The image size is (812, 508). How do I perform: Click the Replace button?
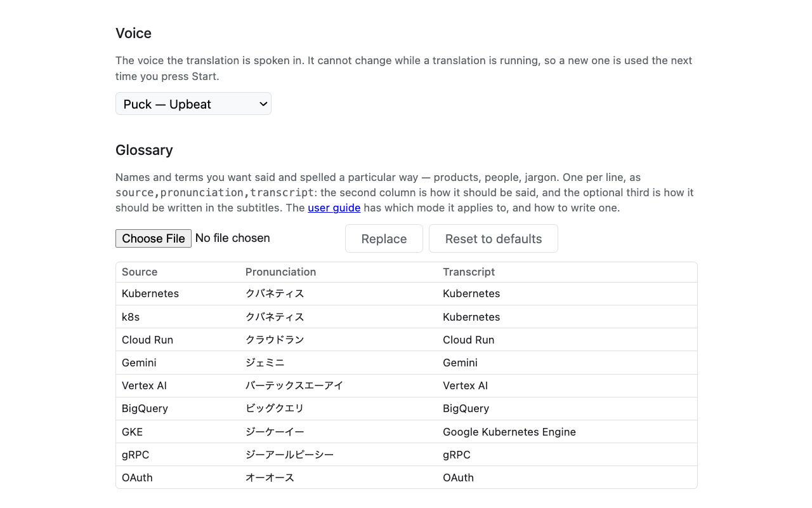[384, 239]
